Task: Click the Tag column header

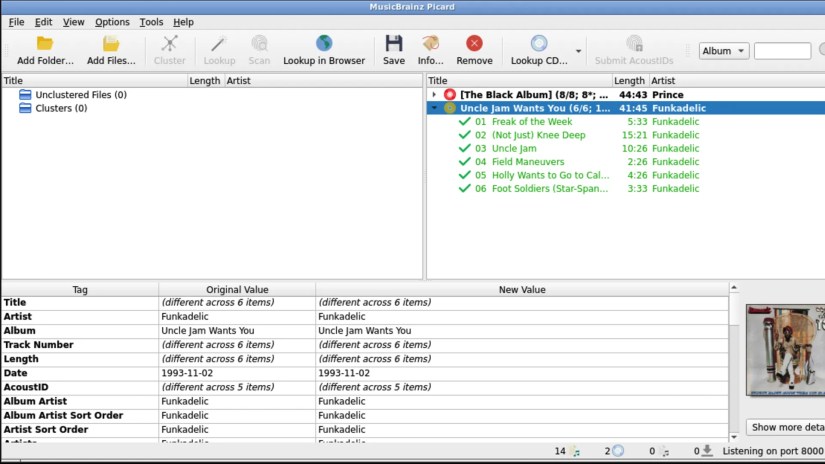Action: [x=80, y=289]
